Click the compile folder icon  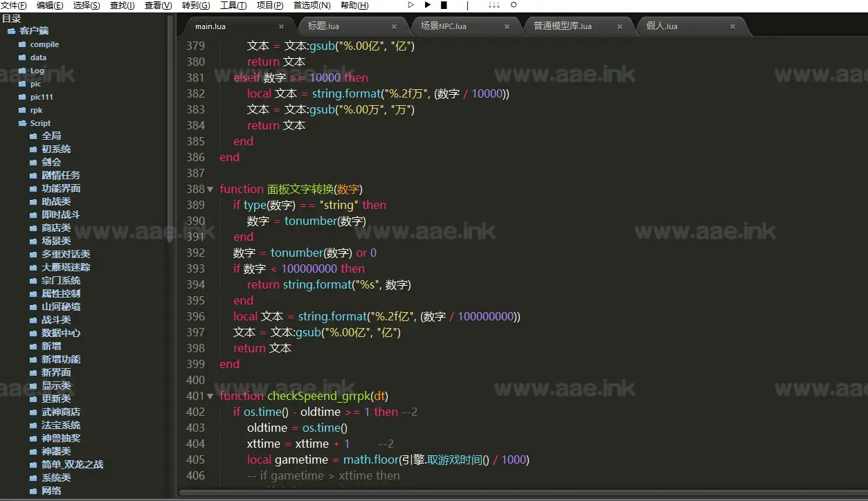tap(22, 44)
